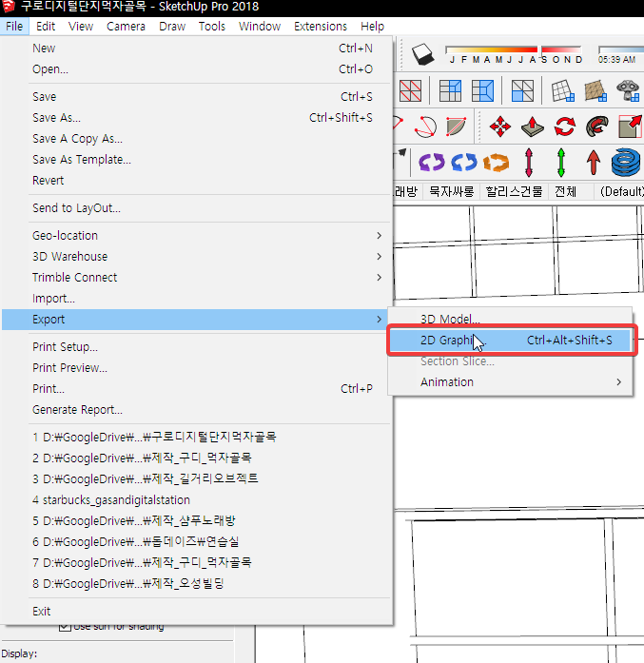Screen dimensions: 644x663
Task: Expand the Animation export submenu
Action: click(x=510, y=382)
